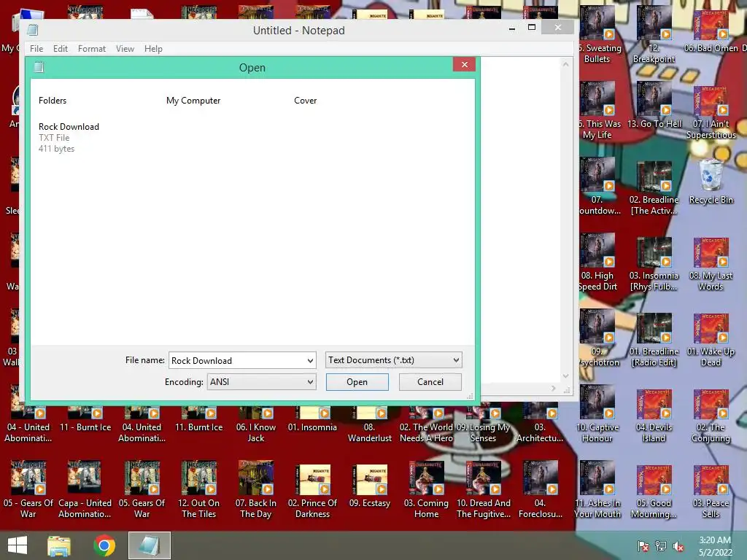Click the Open button in the dialog
The width and height of the screenshot is (747, 560).
[357, 382]
